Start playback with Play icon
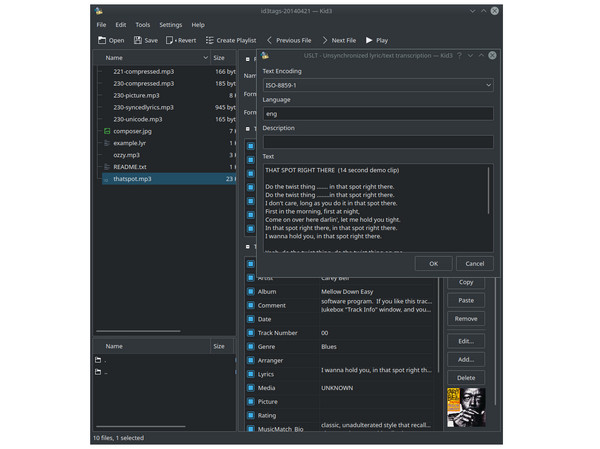Viewport: 600px width, 449px height. point(369,40)
